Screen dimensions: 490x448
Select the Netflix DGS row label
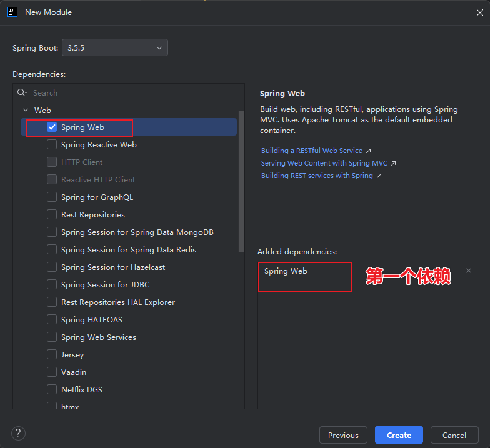click(x=82, y=390)
